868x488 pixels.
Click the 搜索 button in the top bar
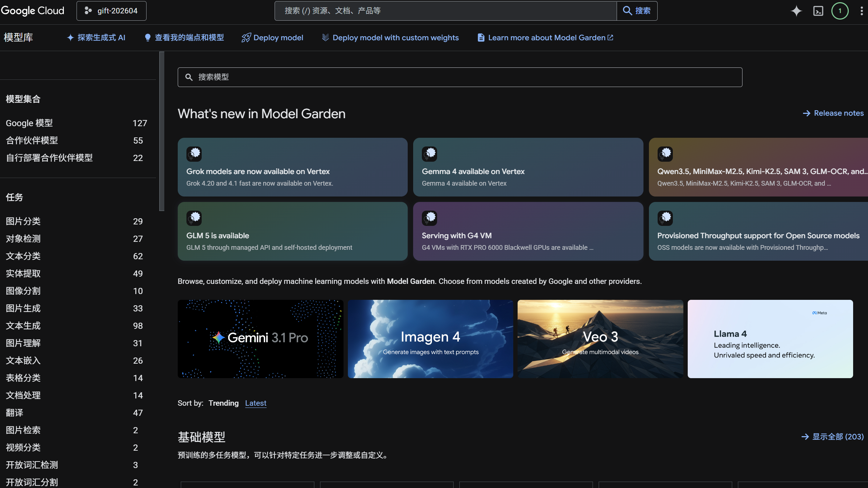[637, 11]
